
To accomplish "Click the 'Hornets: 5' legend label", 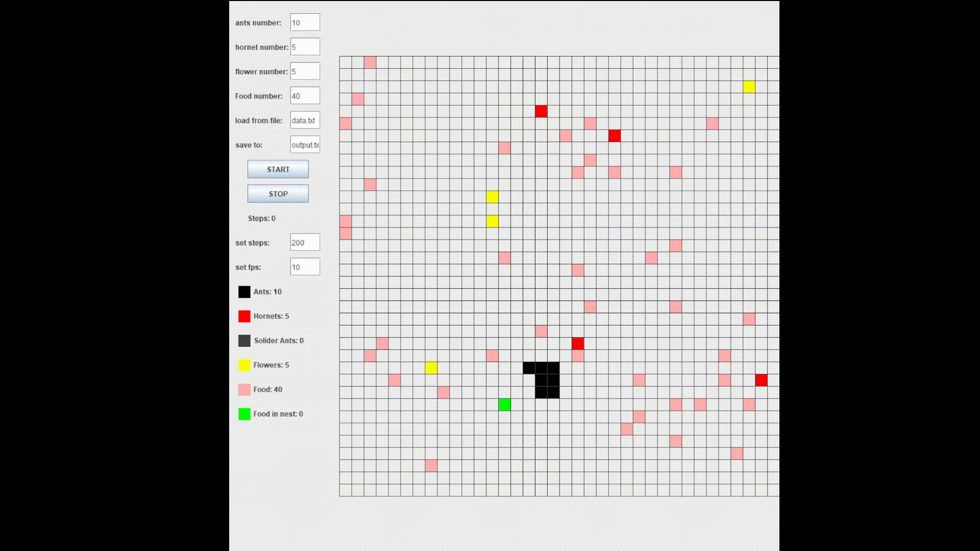I will [271, 316].
